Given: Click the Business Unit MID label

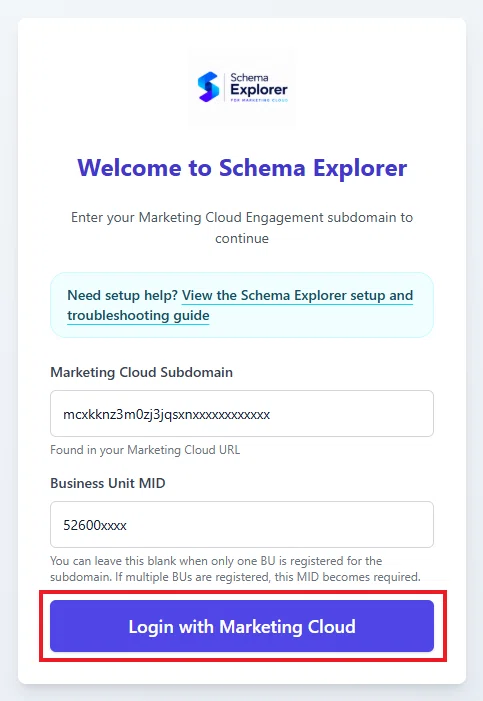Looking at the screenshot, I should point(108,483).
